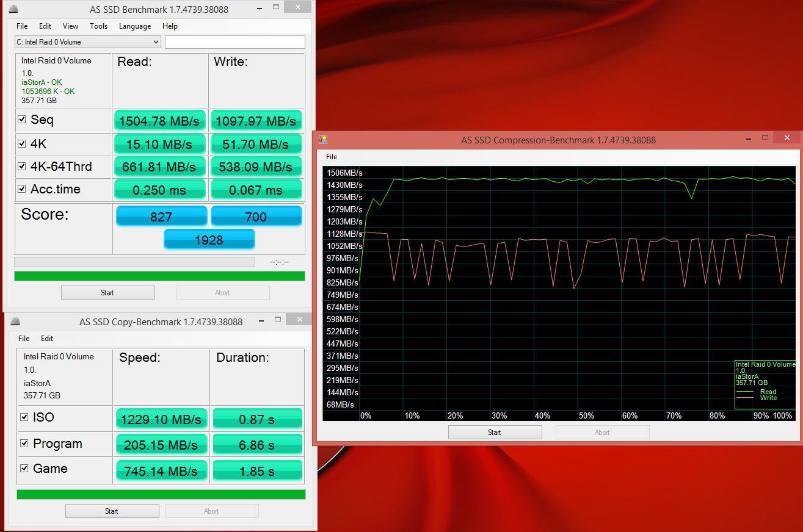This screenshot has width=803, height=532.
Task: Minimize the Copy-Benchmark window
Action: point(258,320)
